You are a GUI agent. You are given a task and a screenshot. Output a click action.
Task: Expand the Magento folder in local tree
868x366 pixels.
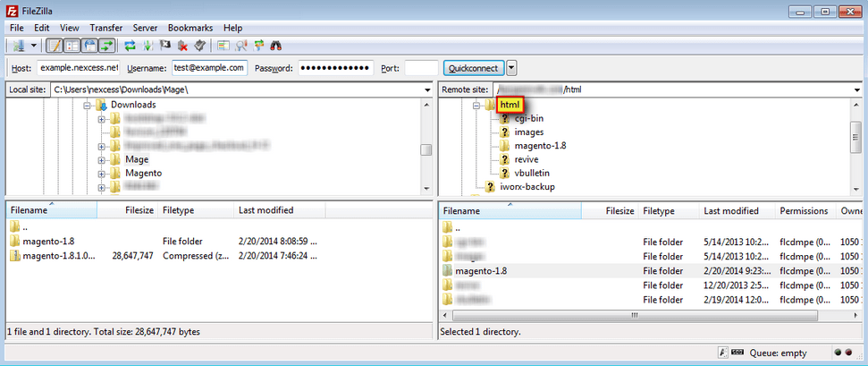click(x=101, y=173)
